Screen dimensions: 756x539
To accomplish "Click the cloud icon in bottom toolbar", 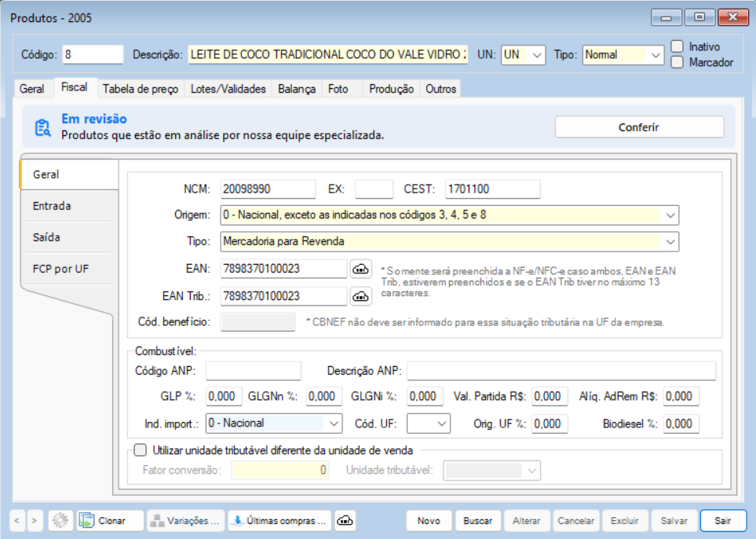I will [345, 521].
